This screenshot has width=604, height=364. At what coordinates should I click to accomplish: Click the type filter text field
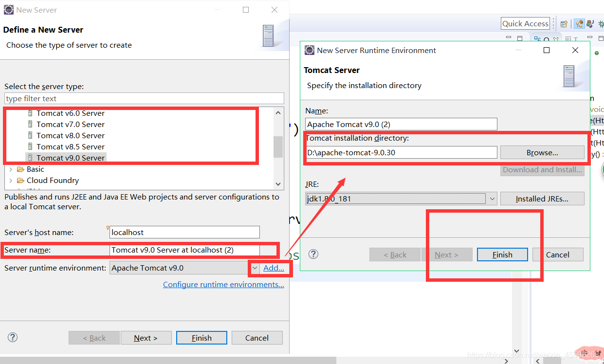click(144, 98)
